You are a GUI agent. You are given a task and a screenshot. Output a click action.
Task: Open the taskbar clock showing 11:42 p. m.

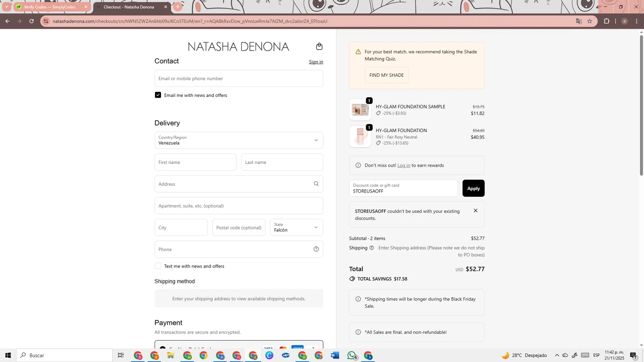pos(614,355)
